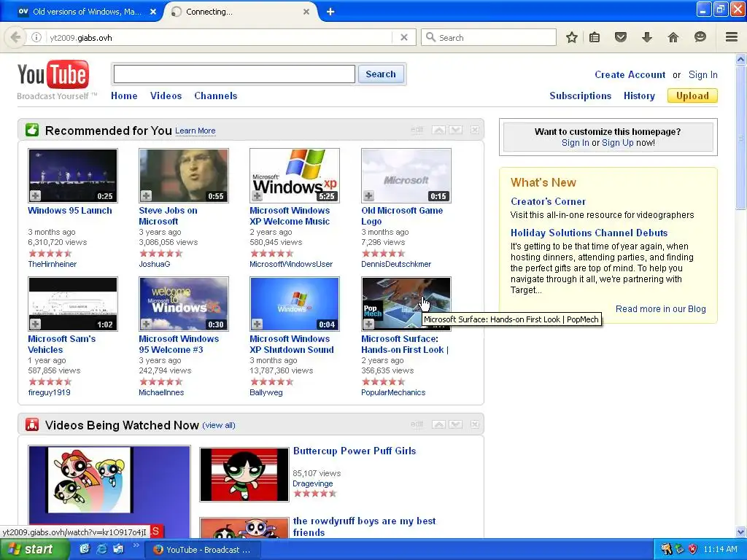Open site information icon in address bar
Screen dimensions: 747x560
click(36, 37)
